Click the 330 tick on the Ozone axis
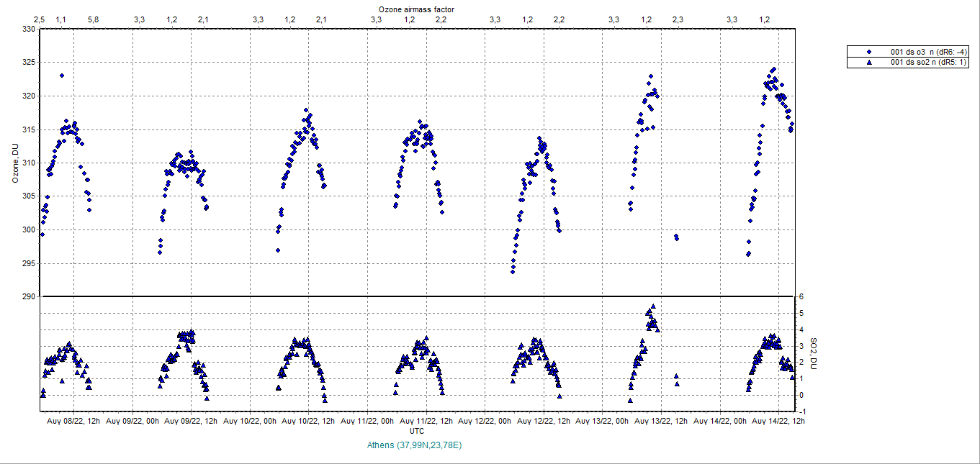980x464 pixels. tap(27, 29)
